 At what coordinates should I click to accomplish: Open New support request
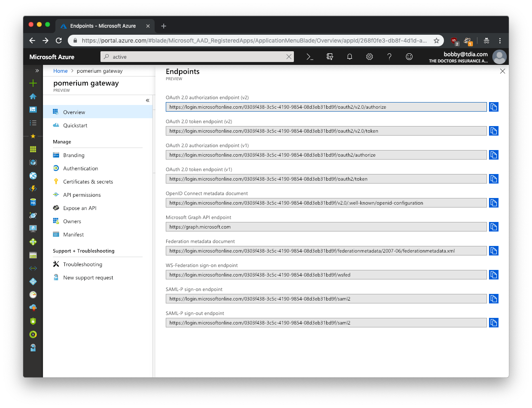tap(98, 277)
